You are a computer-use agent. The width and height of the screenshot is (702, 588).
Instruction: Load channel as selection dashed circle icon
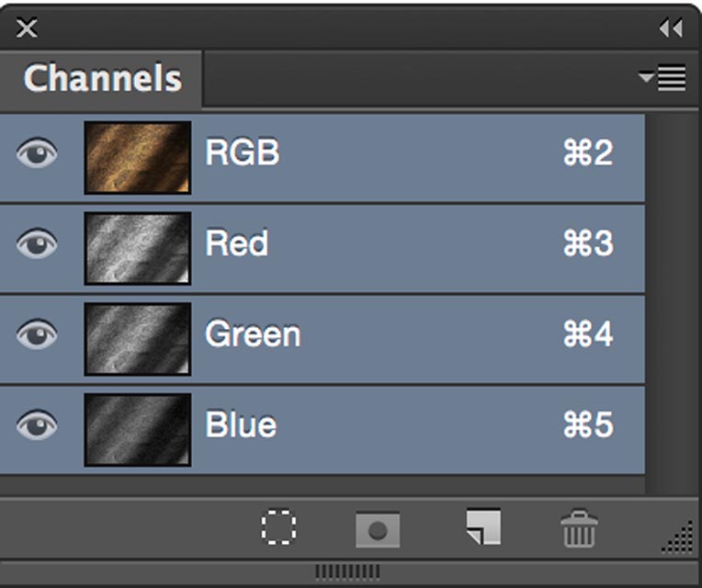[x=278, y=527]
